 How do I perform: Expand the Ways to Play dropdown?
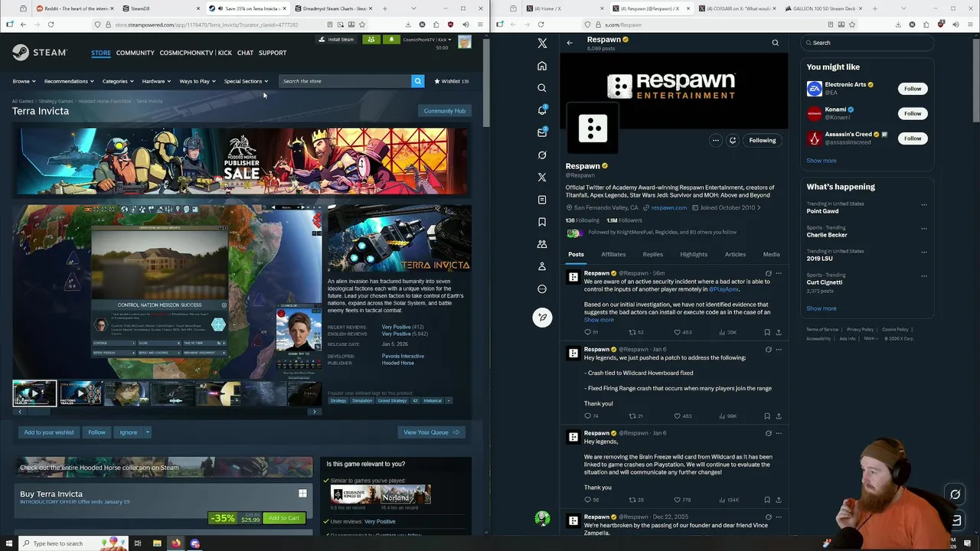pos(198,81)
